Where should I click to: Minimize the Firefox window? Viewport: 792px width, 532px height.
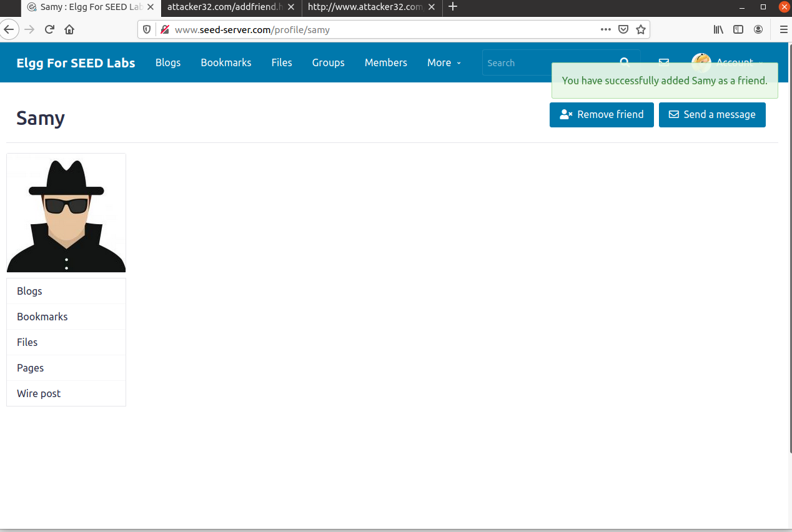pyautogui.click(x=741, y=7)
